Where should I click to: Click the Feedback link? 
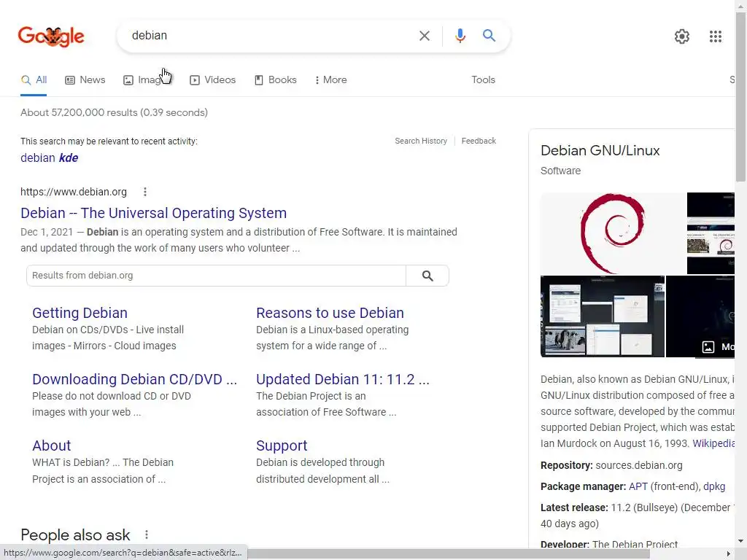click(479, 141)
